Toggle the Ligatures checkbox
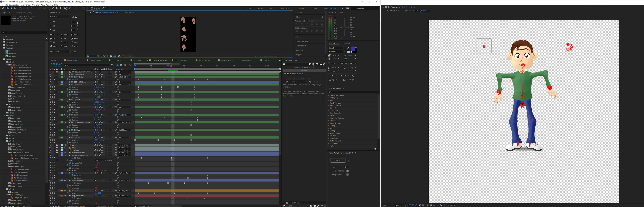The width and height of the screenshot is (644, 207). tap(330, 80)
